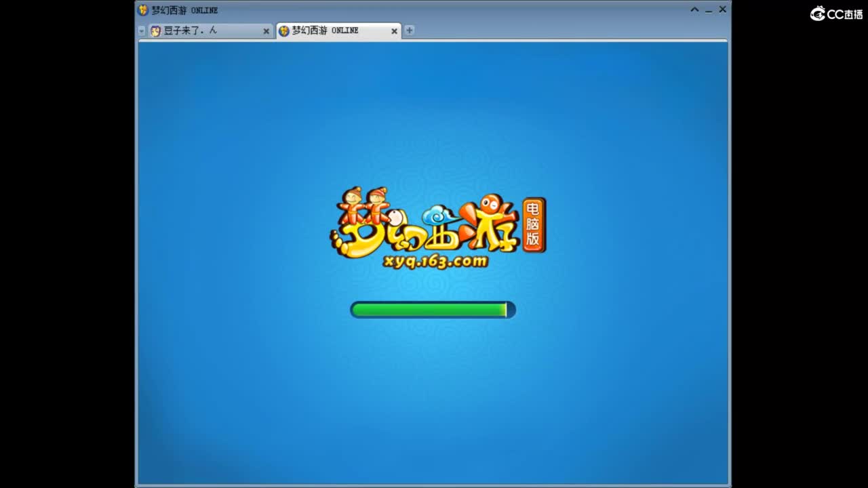Close the game window
The width and height of the screenshot is (868, 488).
pyautogui.click(x=722, y=9)
